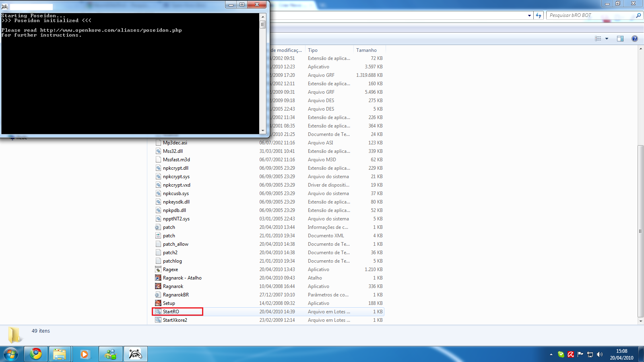Select the patchlog file name

(172, 261)
